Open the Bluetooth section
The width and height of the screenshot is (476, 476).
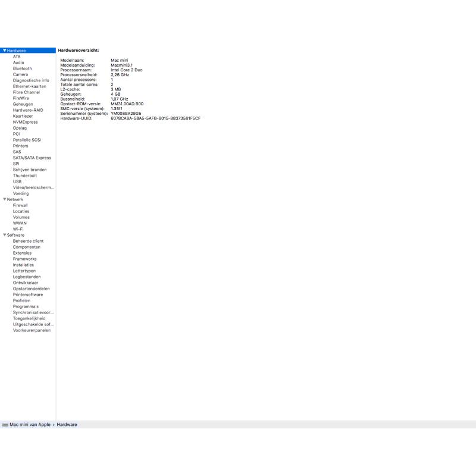pyautogui.click(x=22, y=68)
